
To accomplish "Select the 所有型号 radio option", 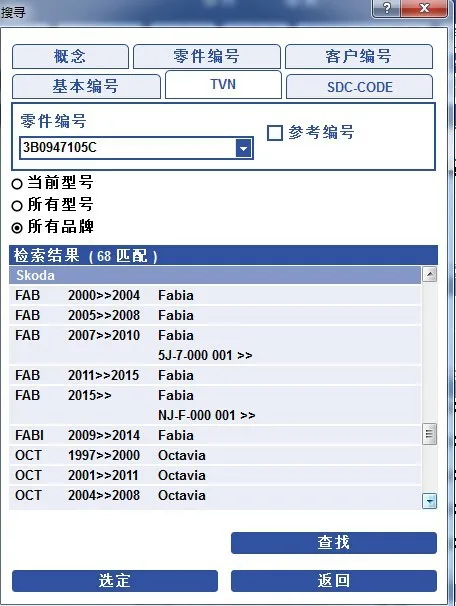I will coord(17,206).
